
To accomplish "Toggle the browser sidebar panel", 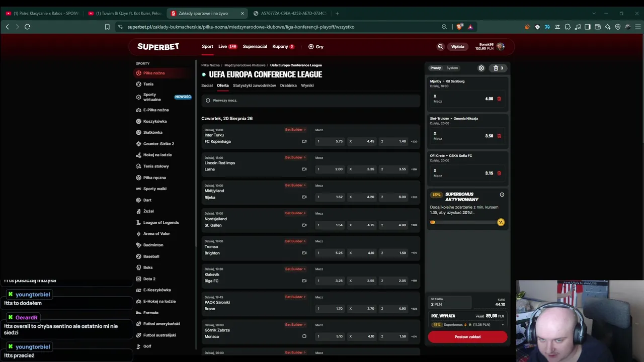I will 588,27.
